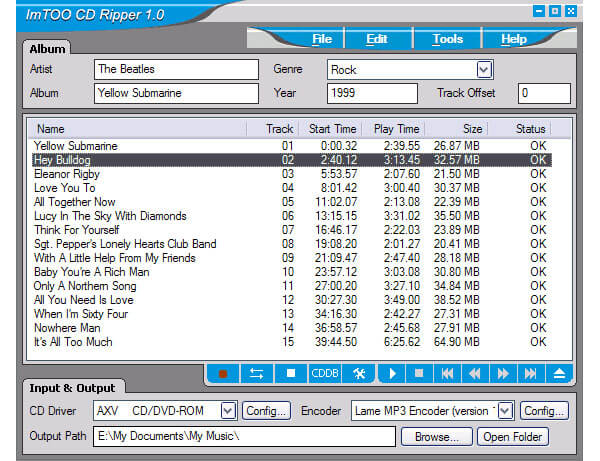This screenshot has width=600, height=461.
Task: Maximize the ImTOO CD Ripper window
Action: pos(555,11)
